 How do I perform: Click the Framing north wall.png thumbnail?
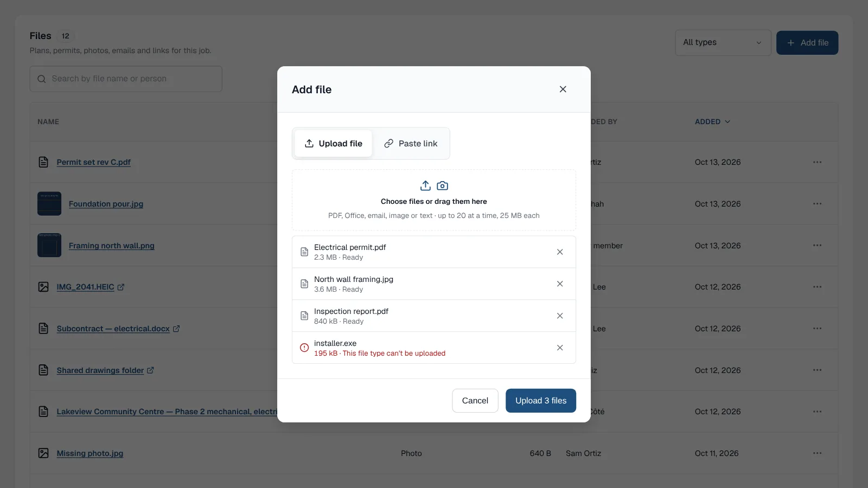(x=49, y=246)
